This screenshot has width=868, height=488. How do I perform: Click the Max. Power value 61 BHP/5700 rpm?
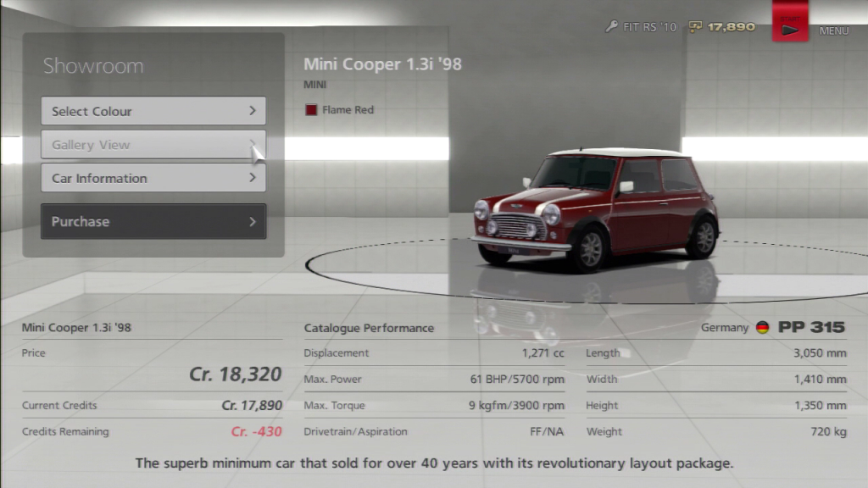tap(517, 379)
